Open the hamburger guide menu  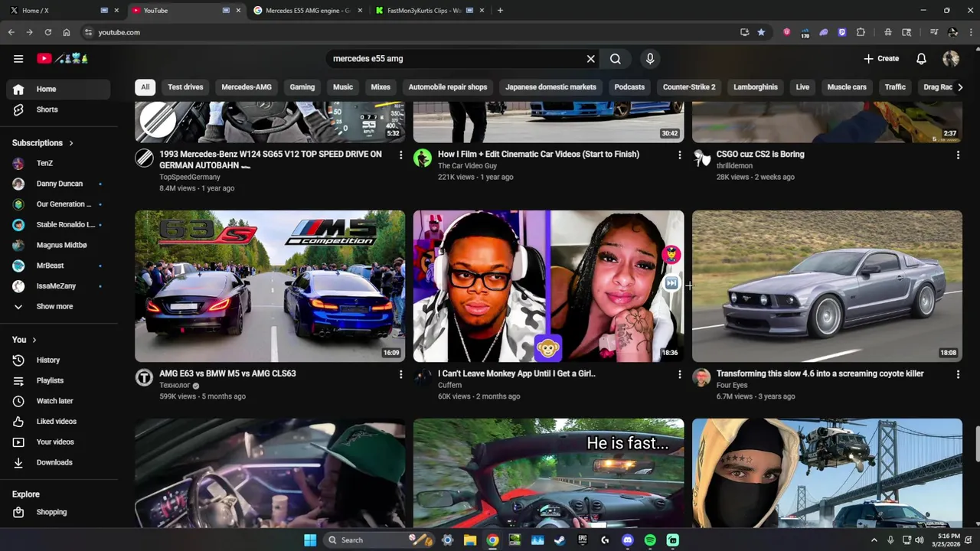pyautogui.click(x=18, y=58)
